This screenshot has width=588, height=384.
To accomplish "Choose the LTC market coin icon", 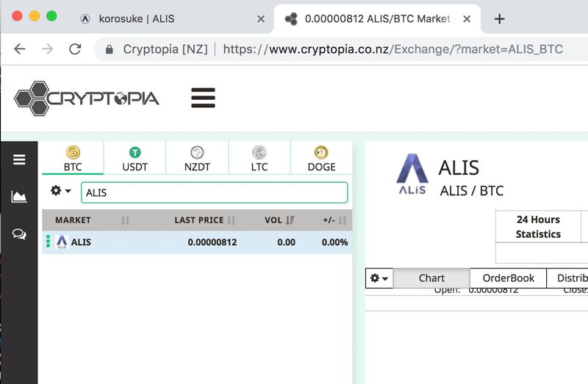I will pos(259,153).
